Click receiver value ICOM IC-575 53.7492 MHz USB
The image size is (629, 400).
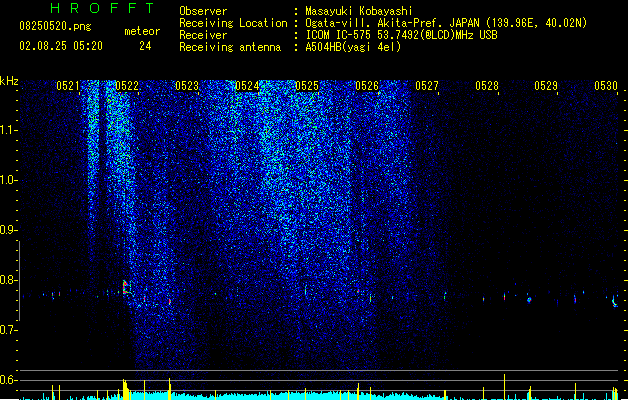pos(401,35)
